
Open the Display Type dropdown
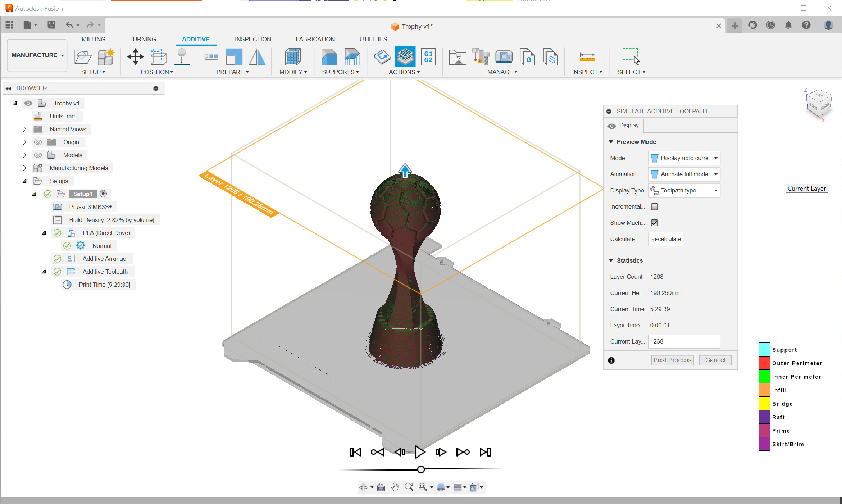(x=684, y=190)
